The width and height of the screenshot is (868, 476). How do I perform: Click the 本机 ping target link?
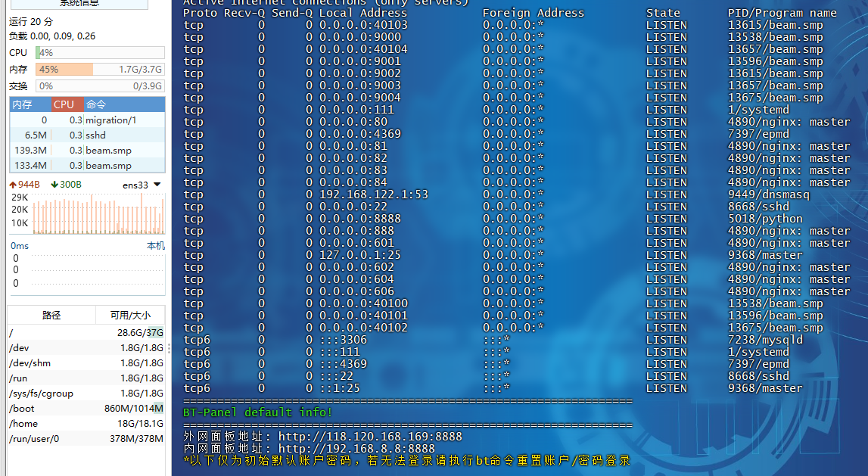[156, 246]
